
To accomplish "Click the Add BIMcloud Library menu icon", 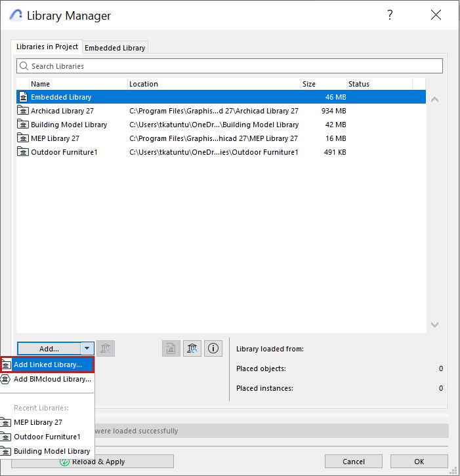I will click(x=5, y=379).
